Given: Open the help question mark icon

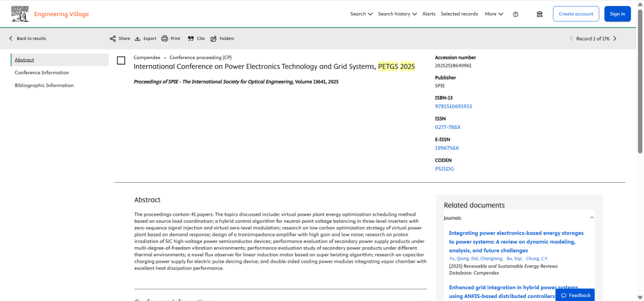Looking at the screenshot, I should point(515,14).
